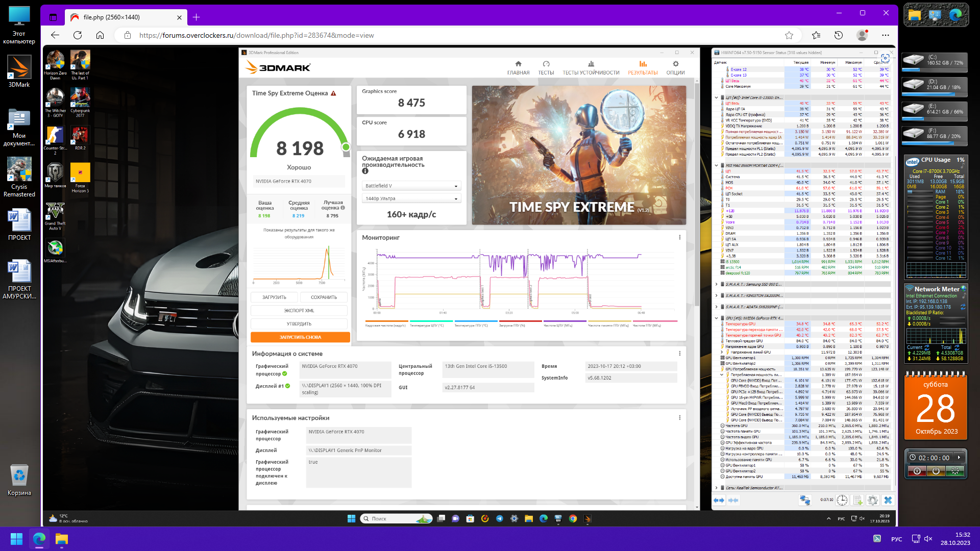Switch the РУС keyboard language indicator

[x=896, y=539]
